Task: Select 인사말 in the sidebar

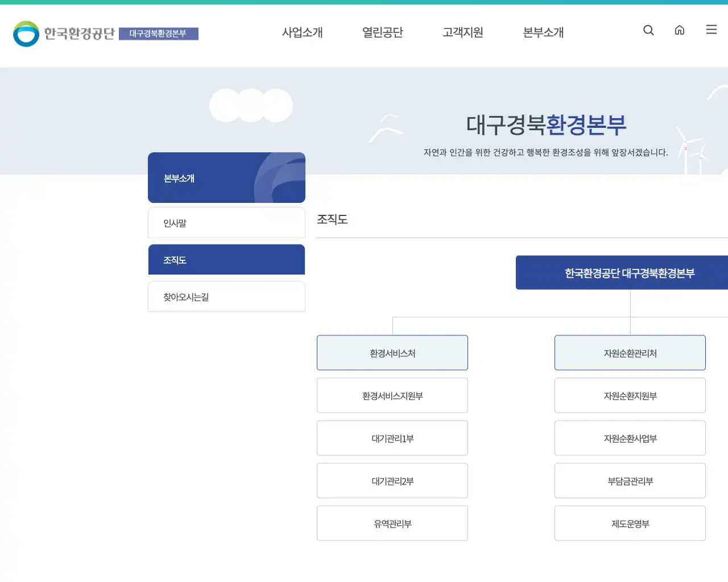Action: click(226, 222)
